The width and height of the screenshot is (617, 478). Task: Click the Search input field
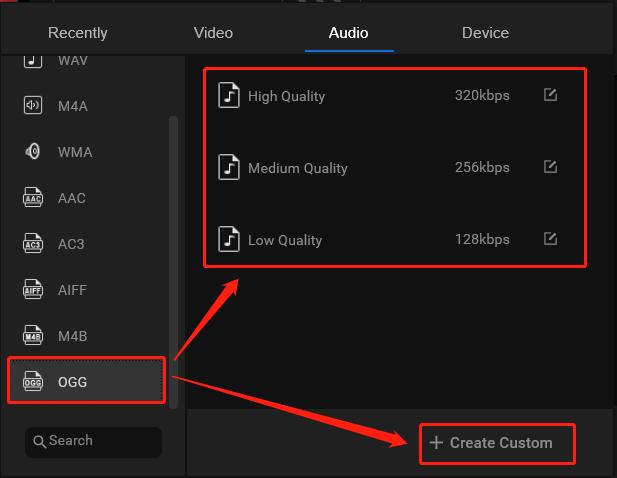point(93,442)
